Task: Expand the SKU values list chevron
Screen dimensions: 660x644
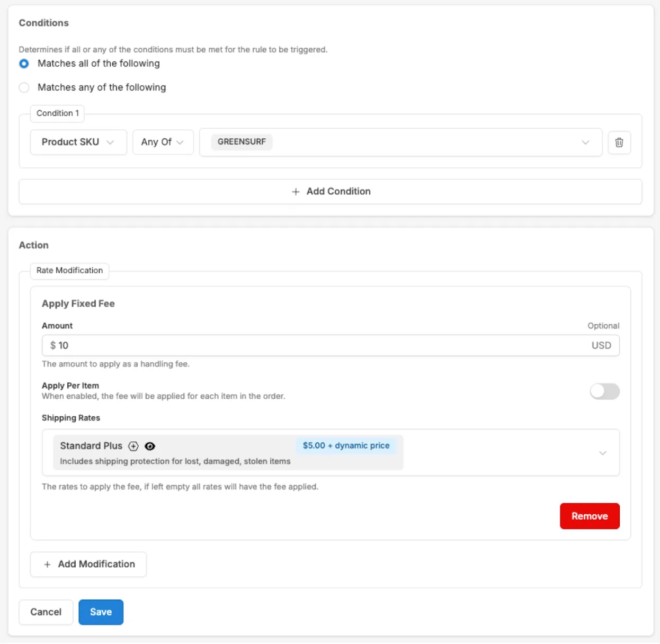Action: pyautogui.click(x=585, y=142)
